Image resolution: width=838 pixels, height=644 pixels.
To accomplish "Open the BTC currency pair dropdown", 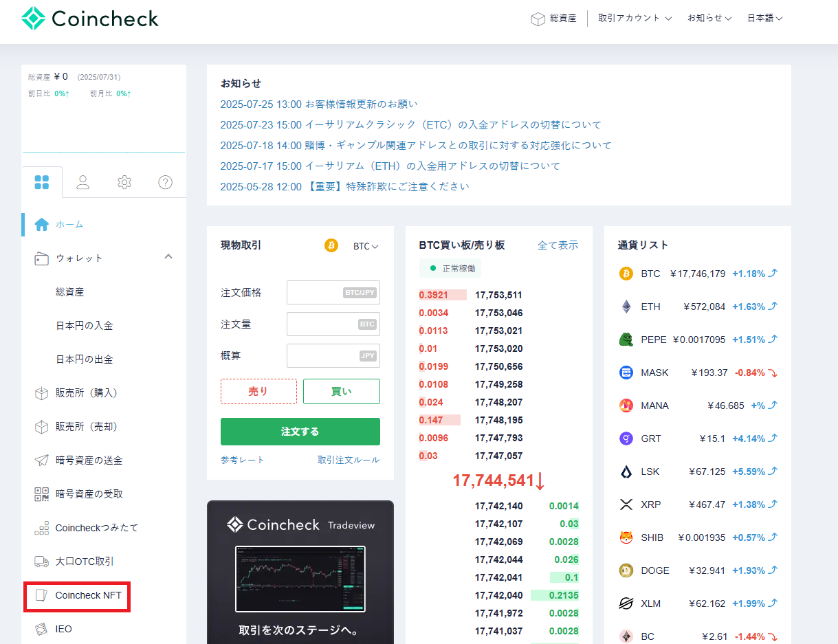I will pos(366,246).
